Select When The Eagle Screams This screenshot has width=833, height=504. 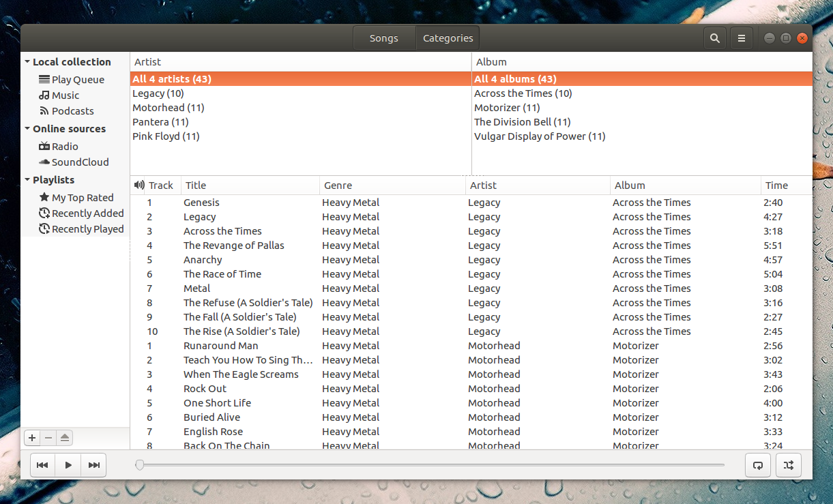coord(471,374)
